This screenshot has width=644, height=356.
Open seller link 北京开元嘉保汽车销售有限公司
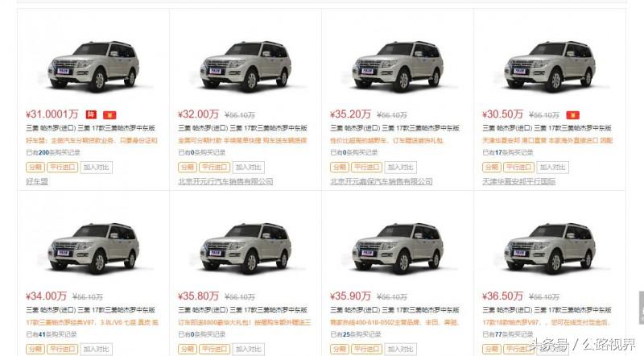pyautogui.click(x=381, y=181)
